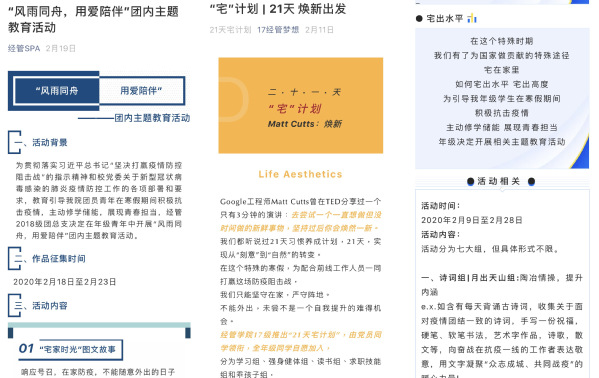Click the article title 风雨同舟，用爱陪伴

[93, 19]
